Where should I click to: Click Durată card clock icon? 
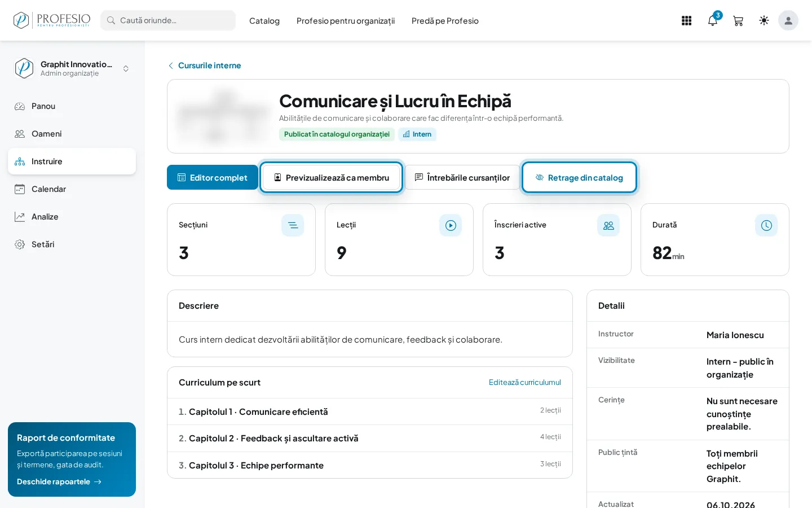coord(766,225)
